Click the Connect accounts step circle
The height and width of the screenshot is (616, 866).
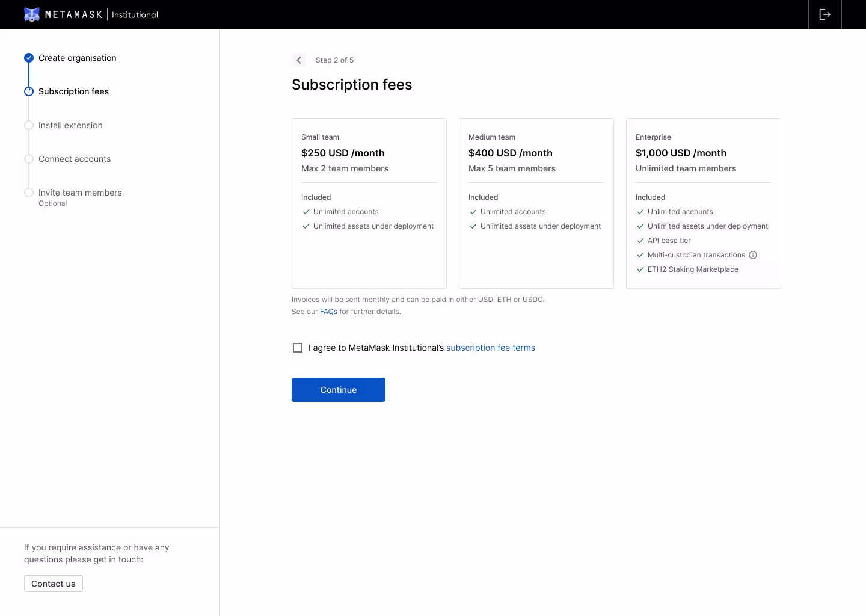coord(29,159)
